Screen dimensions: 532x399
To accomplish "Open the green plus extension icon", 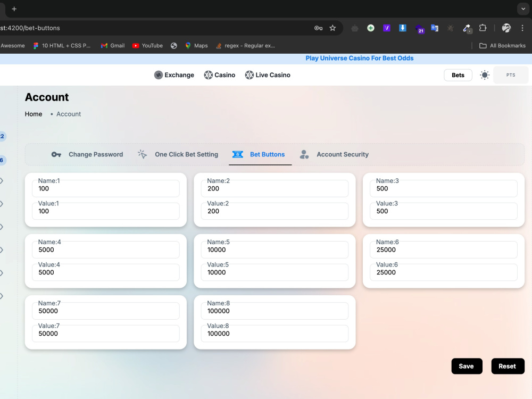I will pos(370,28).
